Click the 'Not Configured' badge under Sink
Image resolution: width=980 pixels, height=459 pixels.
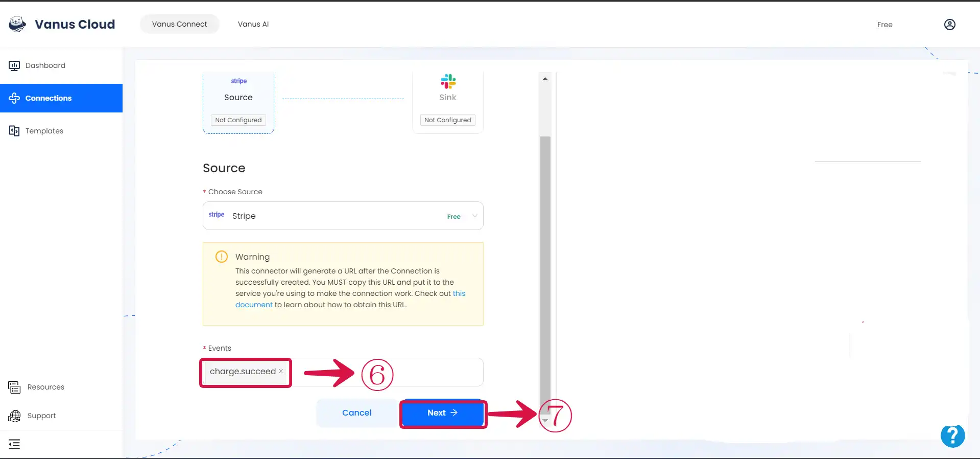[448, 120]
